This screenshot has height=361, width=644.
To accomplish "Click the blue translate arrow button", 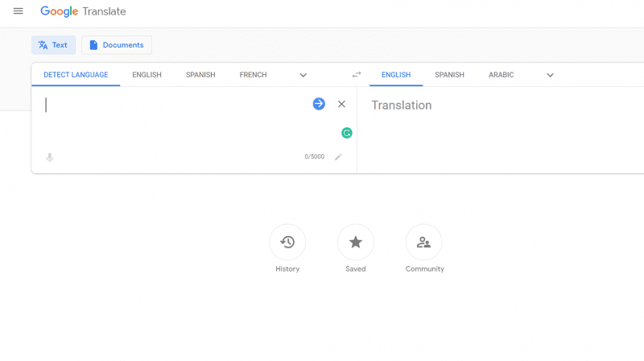I will (319, 104).
